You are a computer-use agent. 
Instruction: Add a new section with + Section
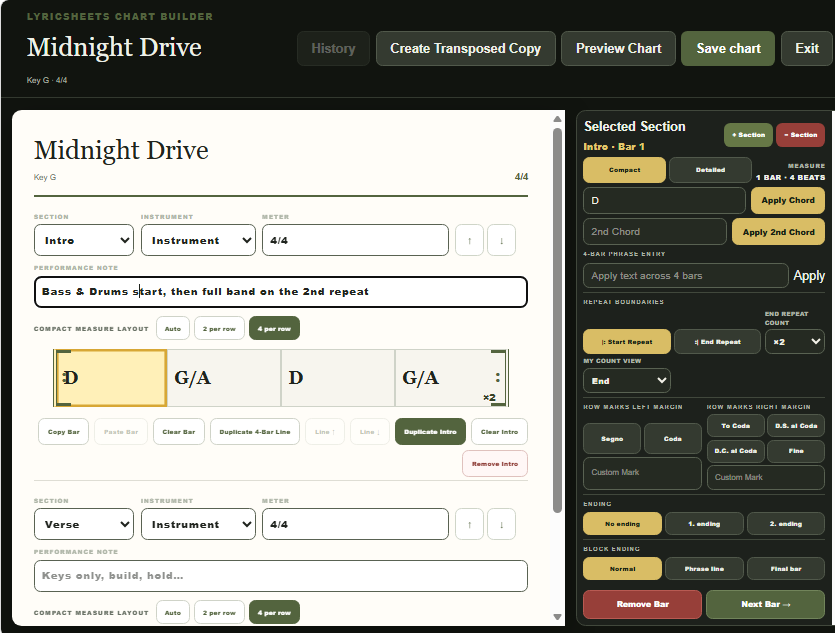click(748, 135)
